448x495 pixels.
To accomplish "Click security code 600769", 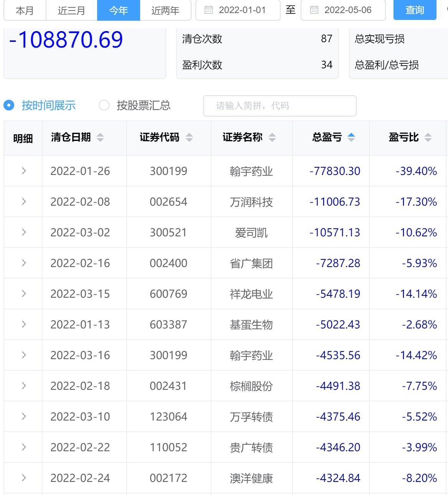I will 169,294.
